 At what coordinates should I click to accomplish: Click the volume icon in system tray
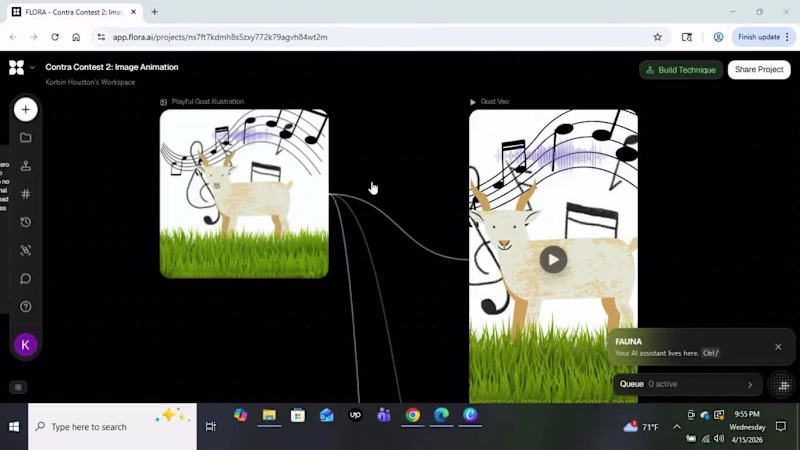[x=719, y=438]
